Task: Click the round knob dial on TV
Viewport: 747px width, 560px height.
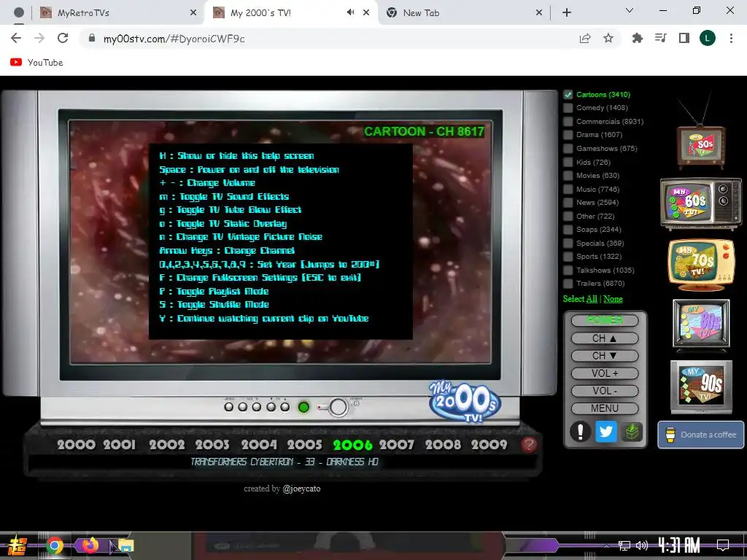Action: point(338,407)
